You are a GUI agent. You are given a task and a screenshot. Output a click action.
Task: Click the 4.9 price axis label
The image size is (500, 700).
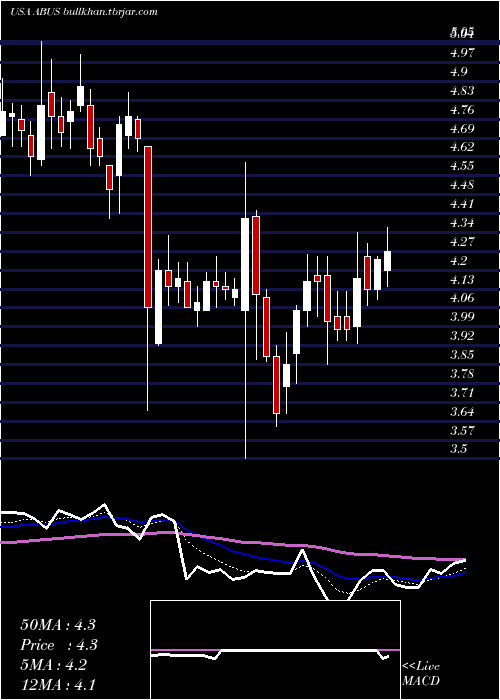click(x=458, y=72)
